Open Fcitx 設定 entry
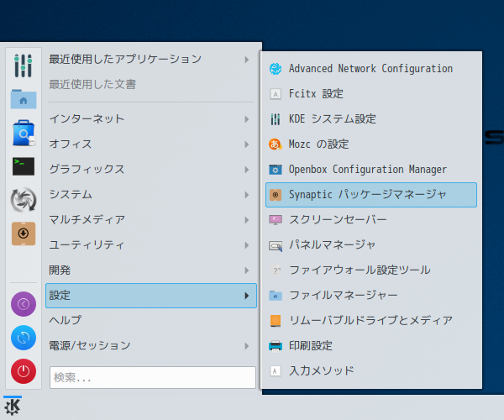 (371, 94)
